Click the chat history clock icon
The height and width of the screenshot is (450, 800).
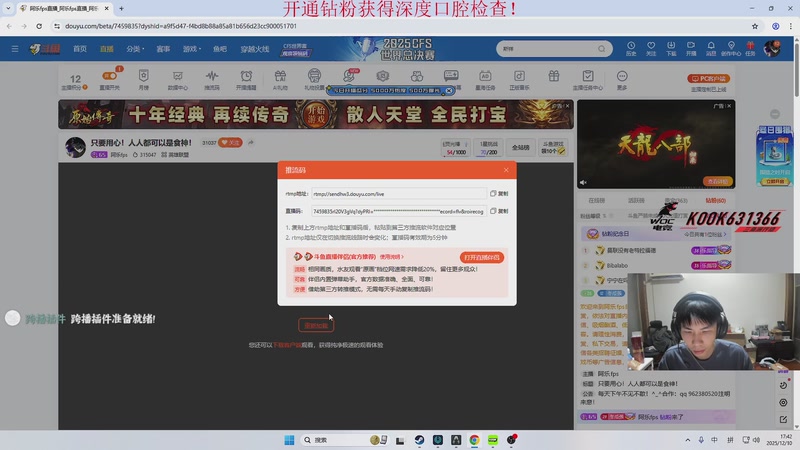point(783,386)
